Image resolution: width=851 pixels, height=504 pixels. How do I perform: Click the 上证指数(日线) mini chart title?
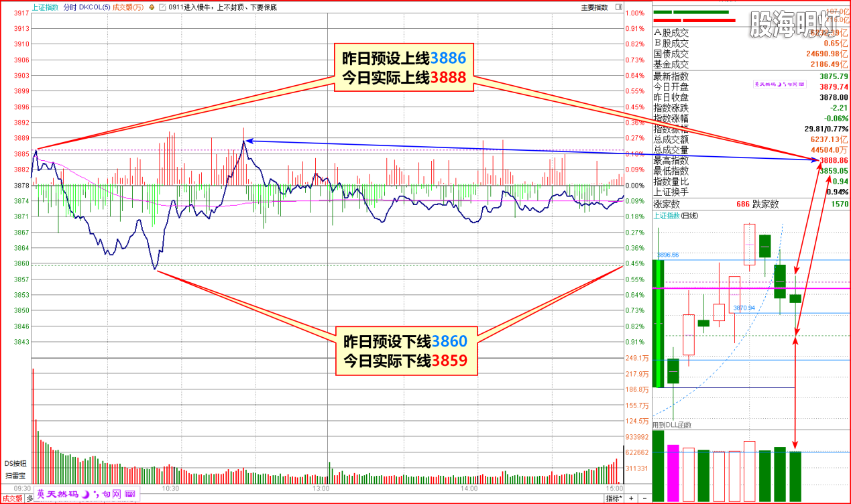click(x=676, y=216)
